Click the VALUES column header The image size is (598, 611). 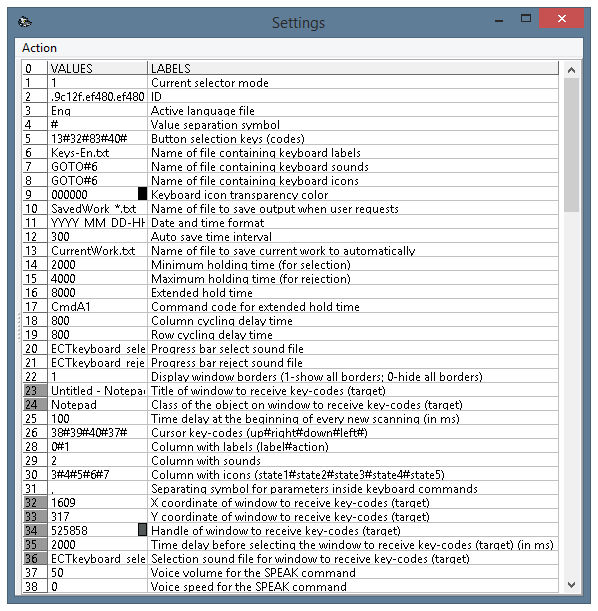point(97,68)
